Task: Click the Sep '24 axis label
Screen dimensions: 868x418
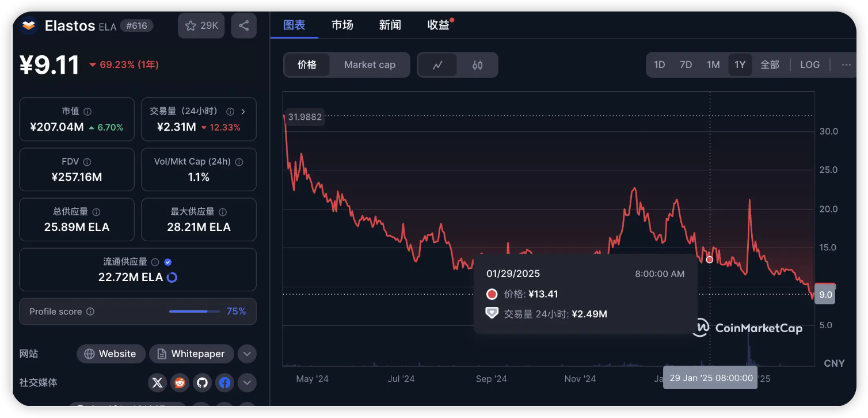Action: click(491, 379)
